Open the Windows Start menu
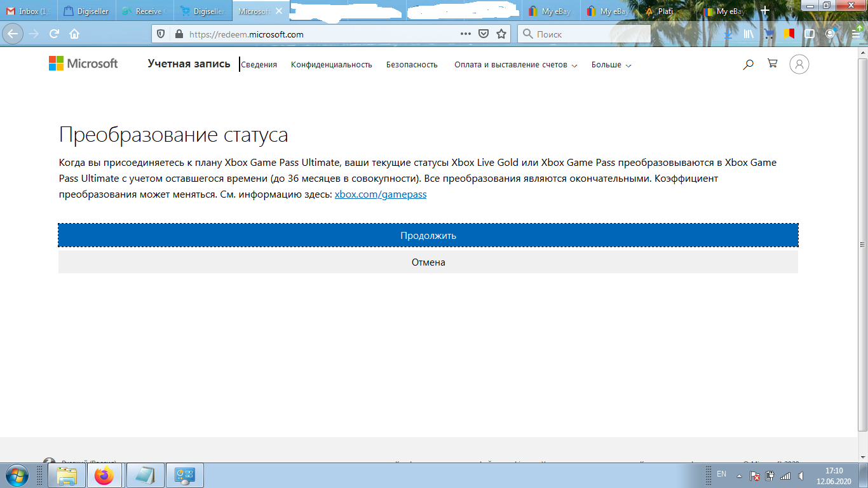This screenshot has width=868, height=488. 16,475
